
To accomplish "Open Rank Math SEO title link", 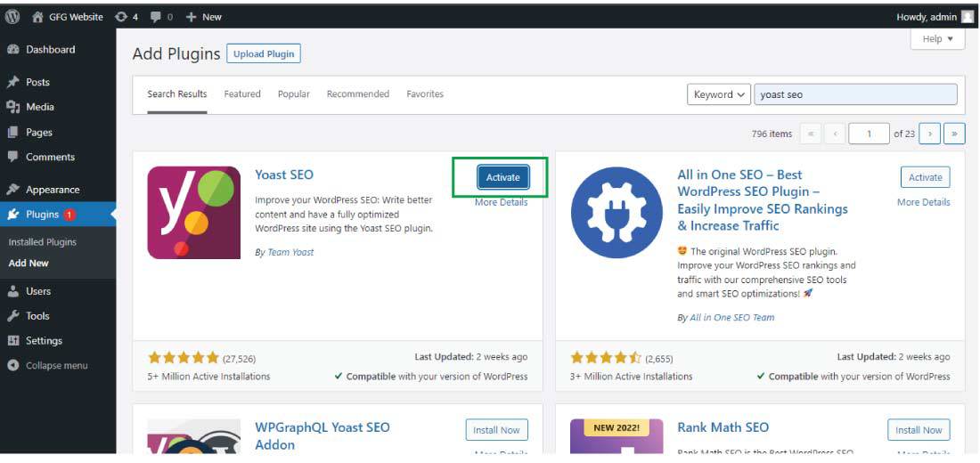I will pos(723,427).
